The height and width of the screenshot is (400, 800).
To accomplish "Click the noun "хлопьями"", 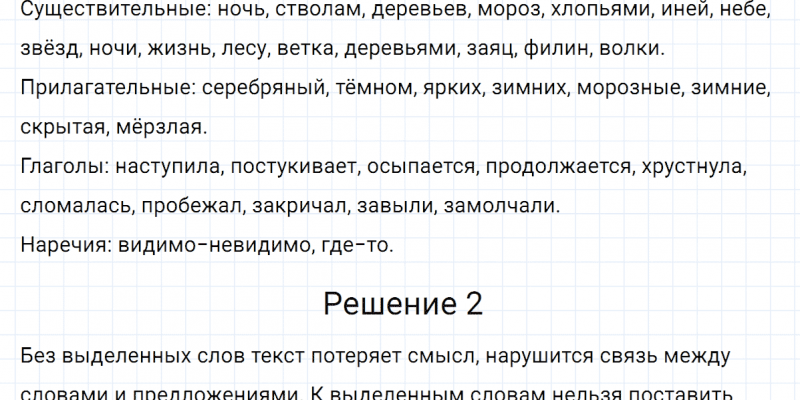I will click(621, 11).
